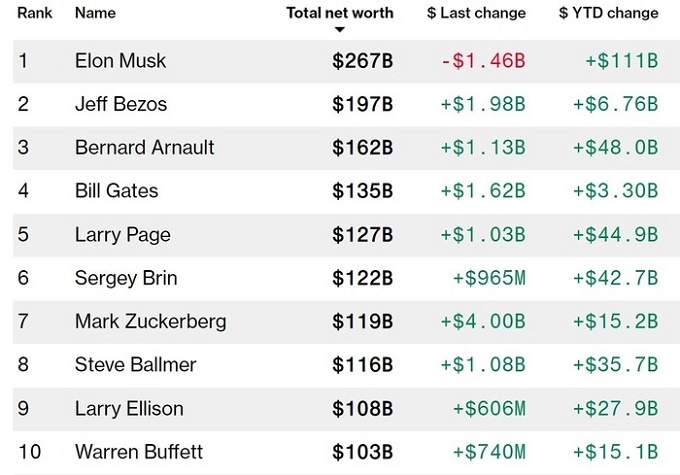Sort table by Rank column header
Screen dimensions: 680x475
35,13
